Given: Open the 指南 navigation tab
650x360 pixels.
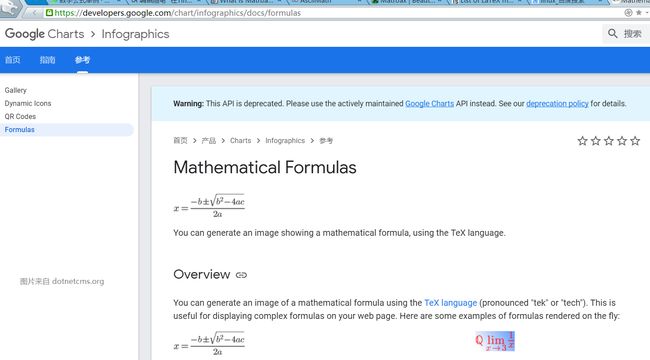Looking at the screenshot, I should click(x=47, y=60).
